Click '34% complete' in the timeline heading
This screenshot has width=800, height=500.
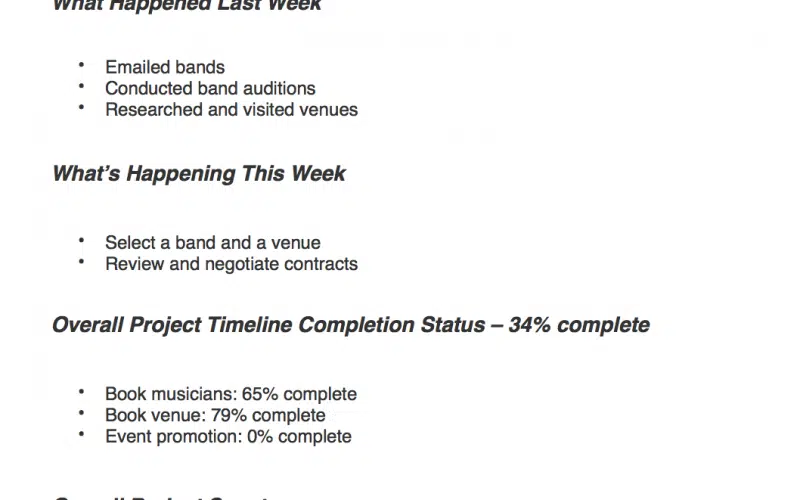(579, 326)
